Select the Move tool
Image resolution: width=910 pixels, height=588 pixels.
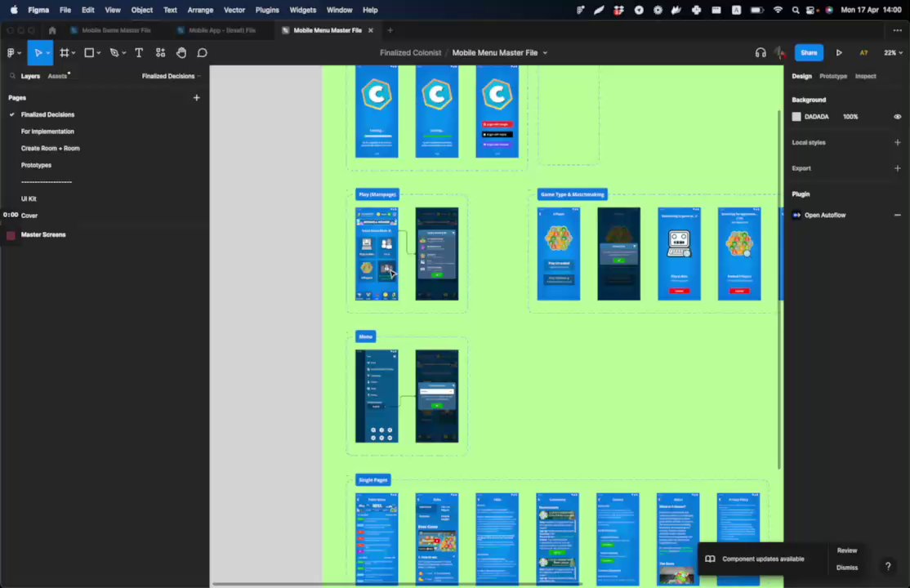pos(38,53)
